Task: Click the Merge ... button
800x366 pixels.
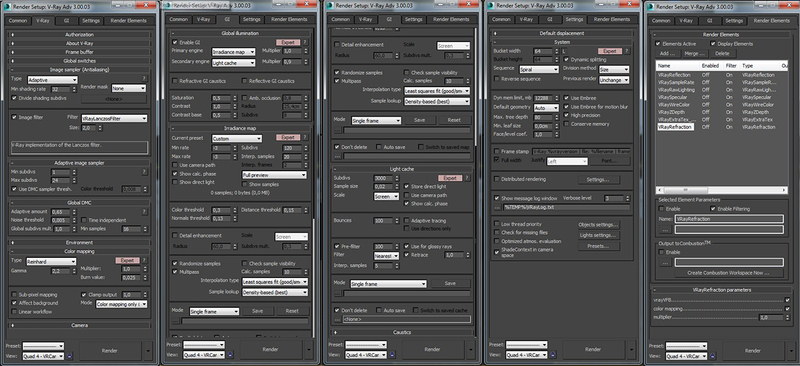Action: coord(694,53)
